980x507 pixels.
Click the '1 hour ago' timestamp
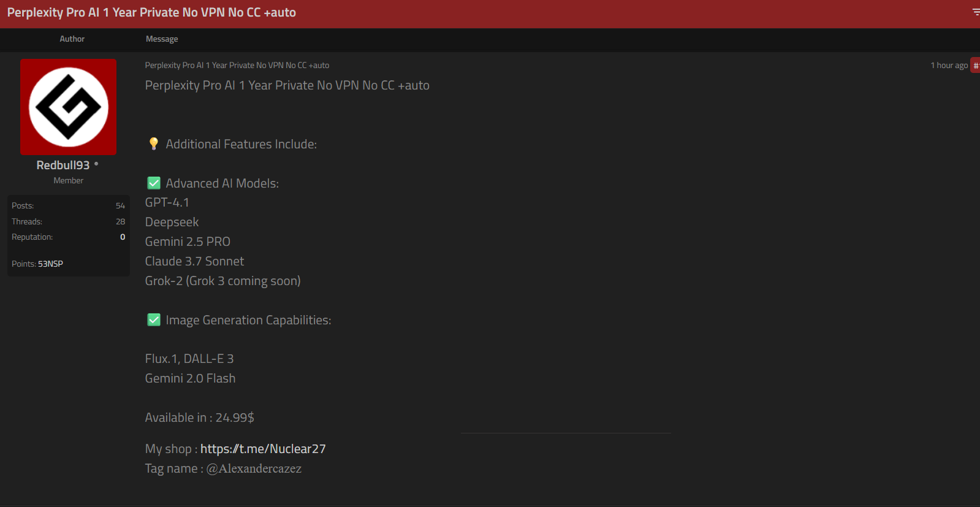click(x=949, y=66)
